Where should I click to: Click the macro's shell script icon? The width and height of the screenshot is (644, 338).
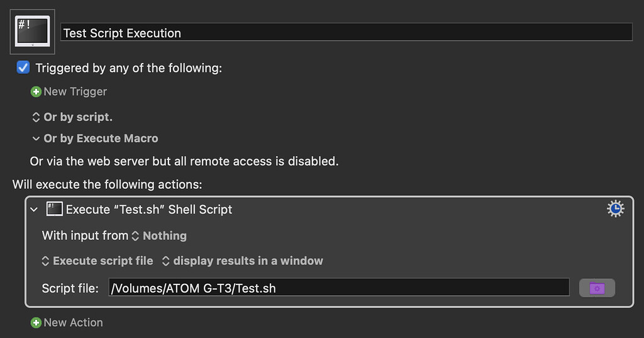33,31
